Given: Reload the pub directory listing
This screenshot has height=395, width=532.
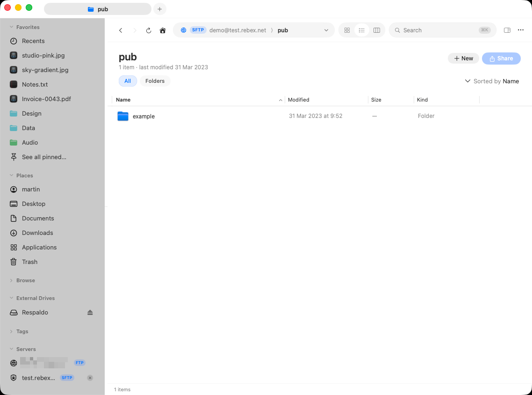Looking at the screenshot, I should tap(149, 30).
